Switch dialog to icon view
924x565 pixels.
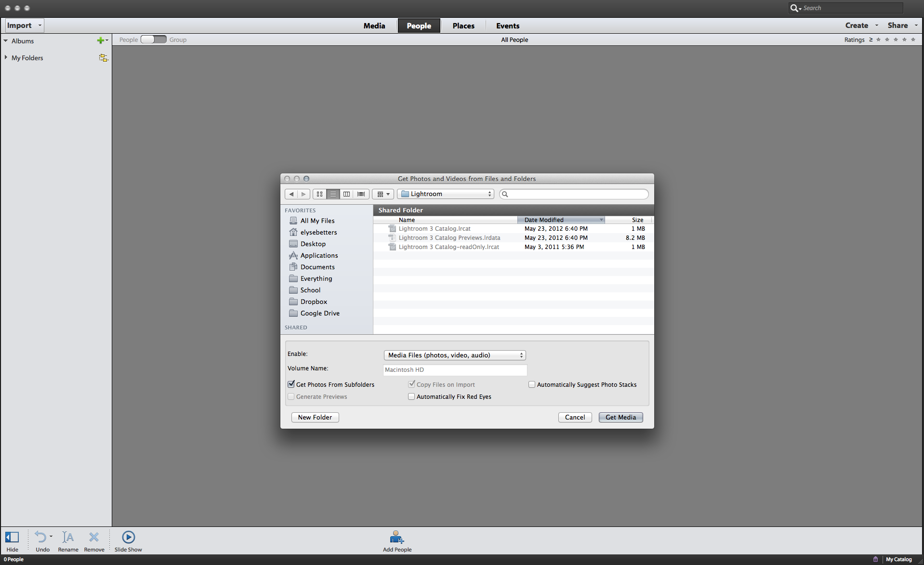(x=319, y=194)
